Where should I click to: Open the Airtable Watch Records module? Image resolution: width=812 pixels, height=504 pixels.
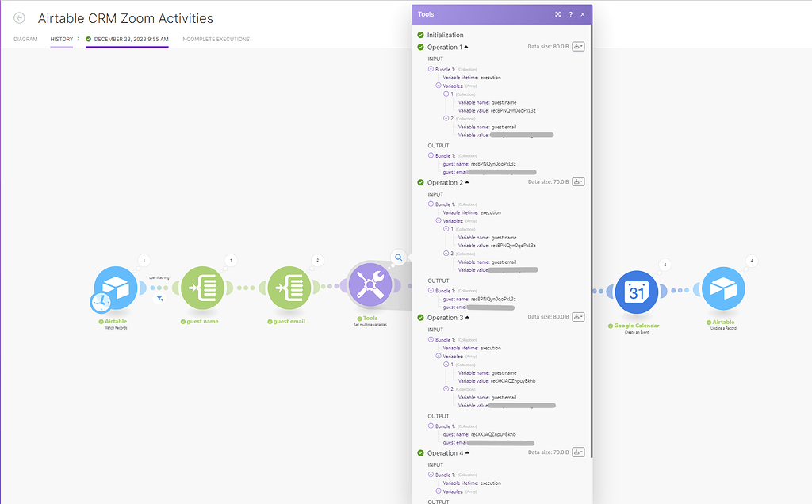coord(116,288)
